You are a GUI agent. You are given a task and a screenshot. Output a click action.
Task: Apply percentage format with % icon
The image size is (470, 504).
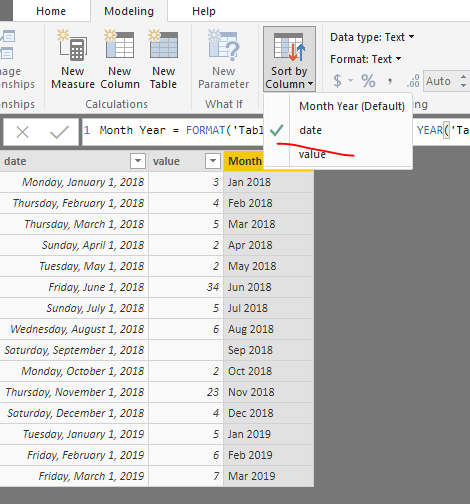[368, 81]
